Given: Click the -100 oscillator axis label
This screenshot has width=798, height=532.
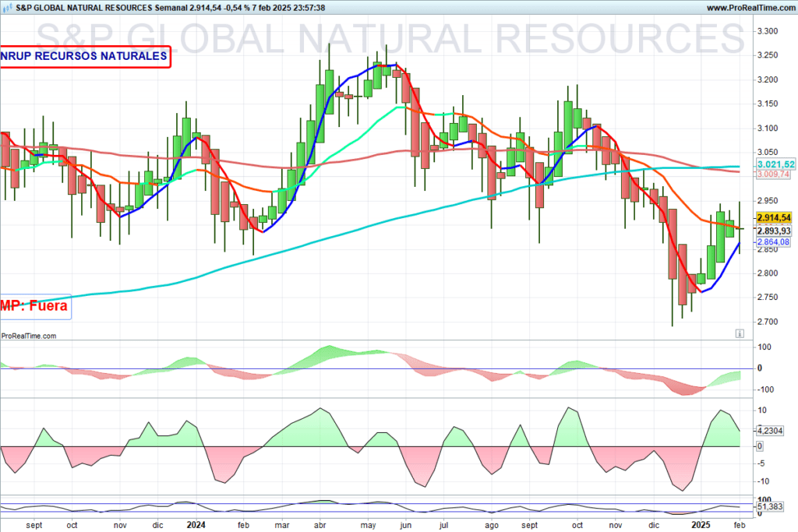Looking at the screenshot, I should (765, 389).
